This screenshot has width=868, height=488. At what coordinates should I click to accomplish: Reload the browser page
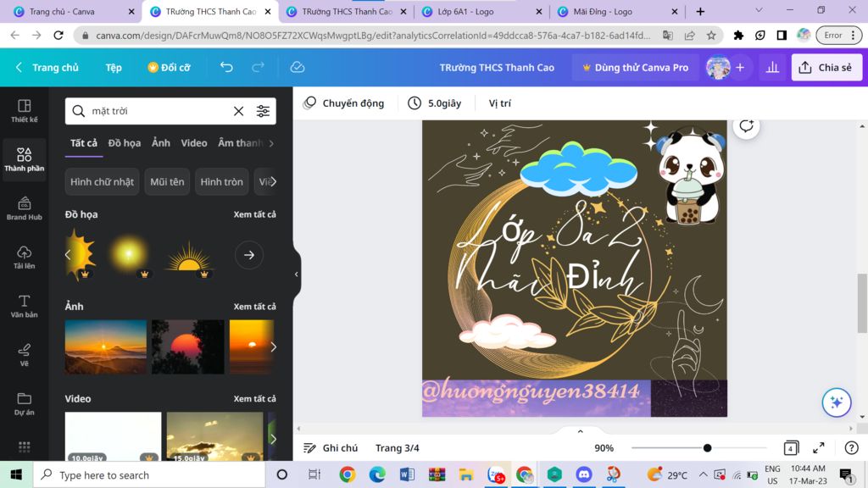point(58,36)
